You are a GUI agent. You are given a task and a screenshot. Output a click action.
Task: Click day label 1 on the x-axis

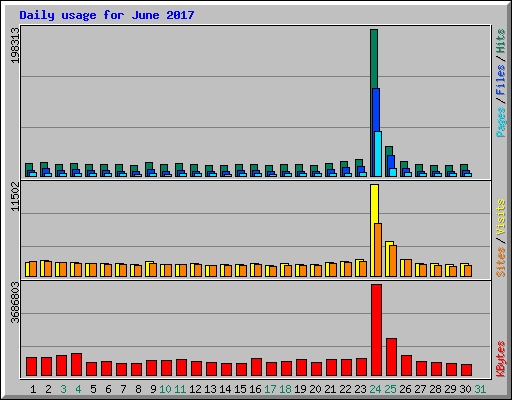(33, 389)
